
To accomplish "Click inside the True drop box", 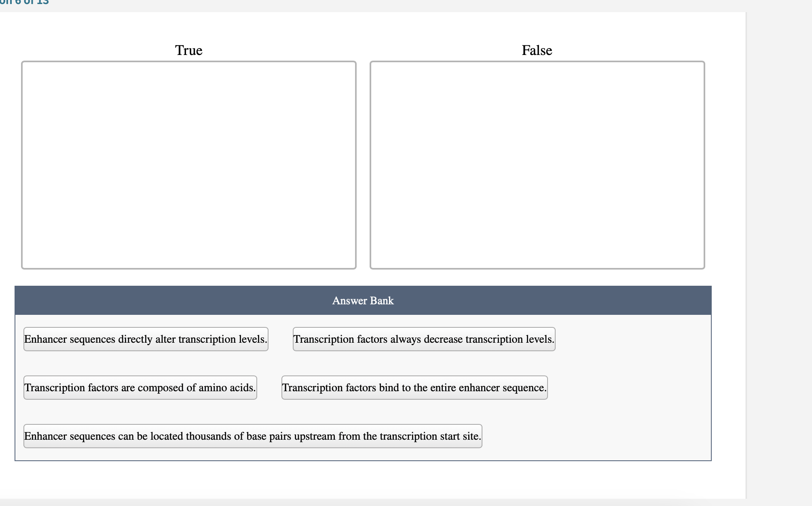I will 189,165.
